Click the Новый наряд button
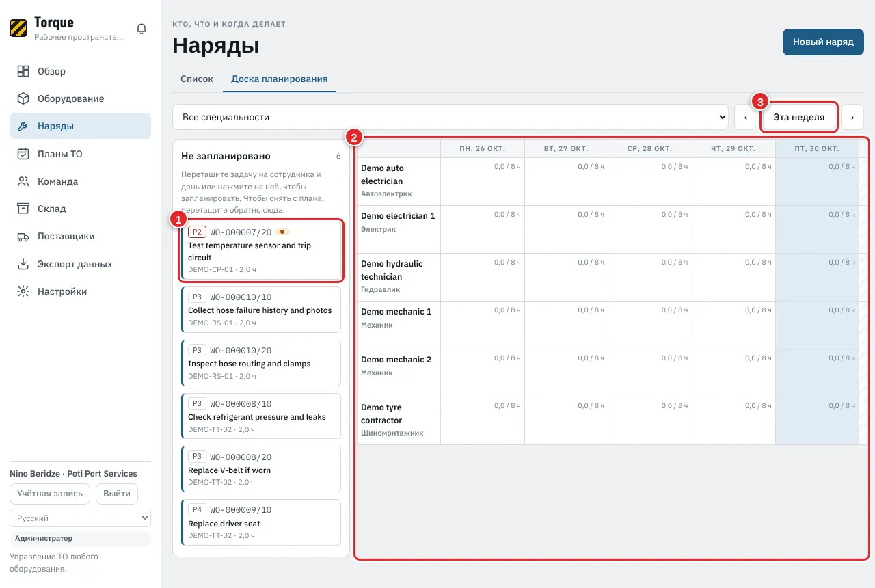 click(823, 42)
